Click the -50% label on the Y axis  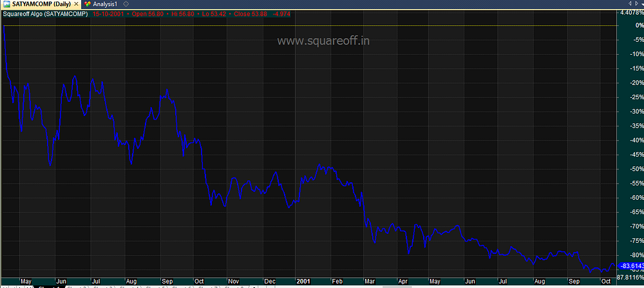[x=636, y=169]
